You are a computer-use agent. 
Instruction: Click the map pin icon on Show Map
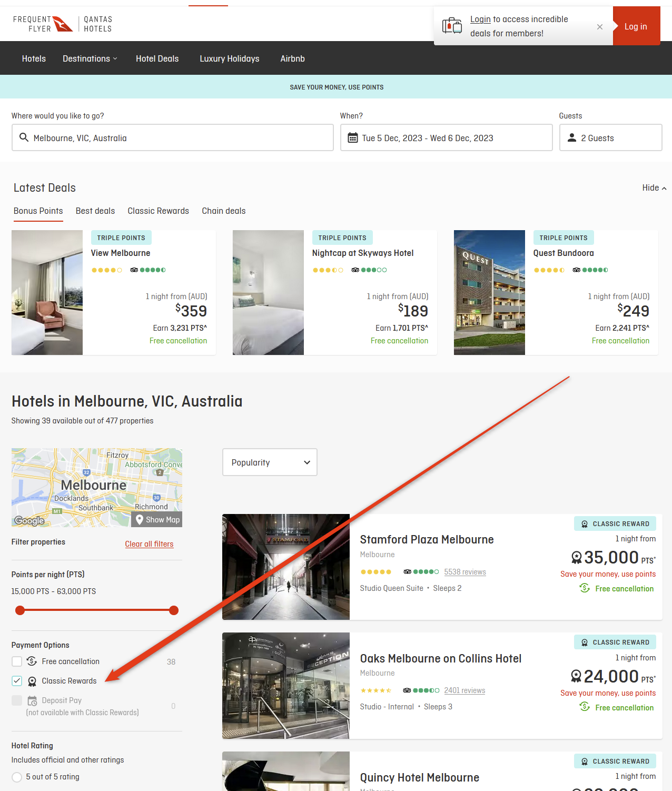tap(140, 519)
